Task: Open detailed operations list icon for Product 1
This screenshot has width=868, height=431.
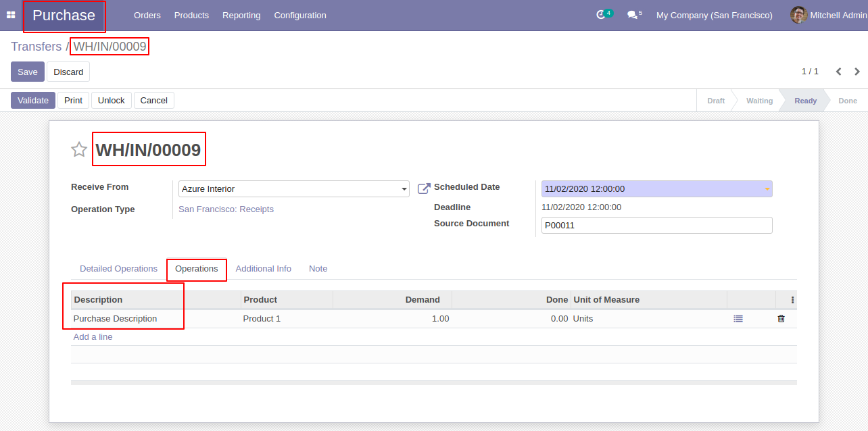Action: (738, 319)
